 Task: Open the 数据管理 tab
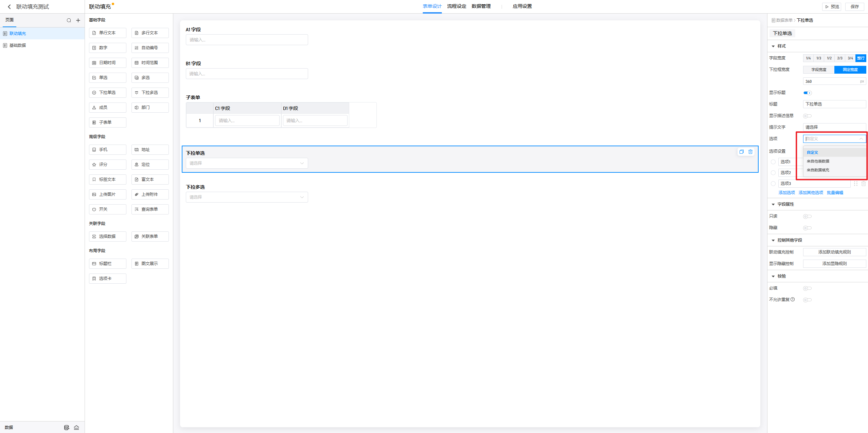tap(481, 6)
